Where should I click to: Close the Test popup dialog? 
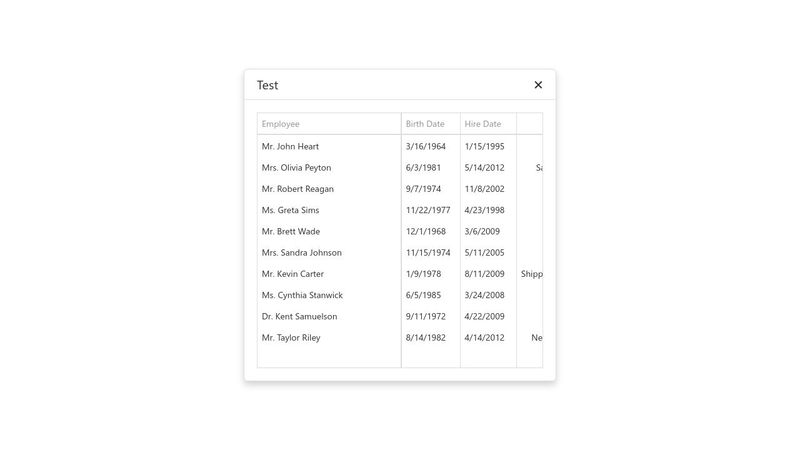tap(538, 85)
